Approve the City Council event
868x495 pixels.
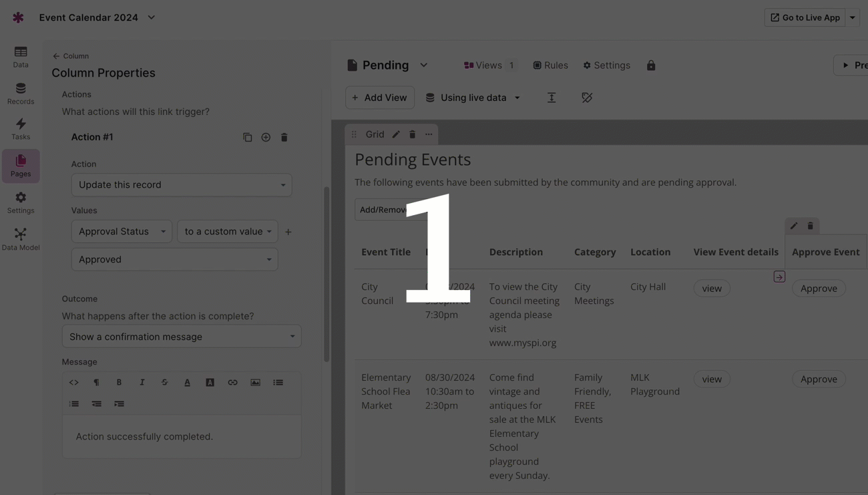click(818, 288)
